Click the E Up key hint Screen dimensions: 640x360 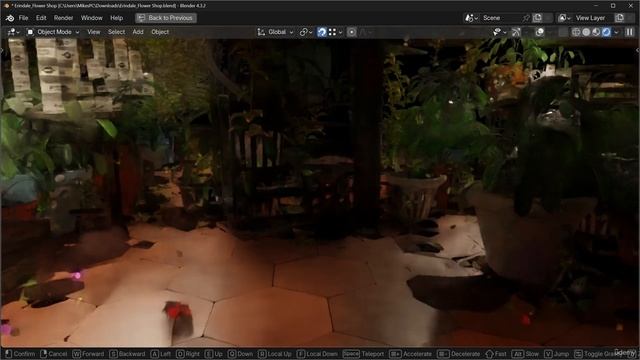coord(214,354)
